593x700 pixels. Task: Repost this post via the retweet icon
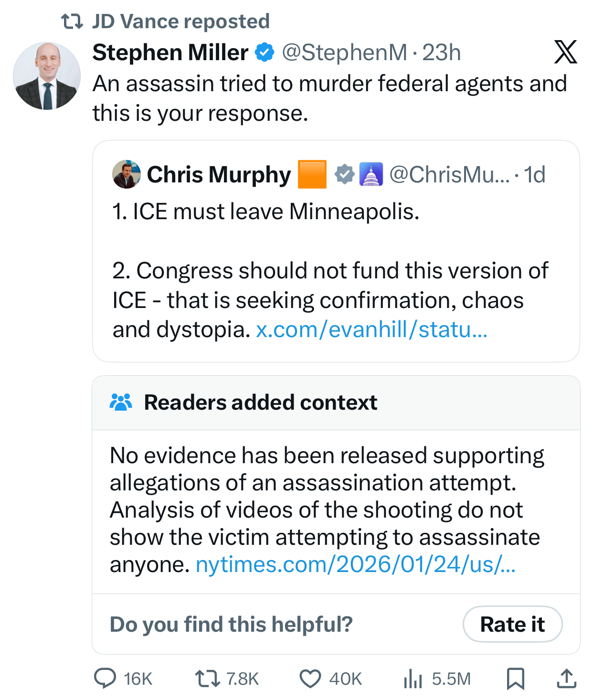(x=207, y=678)
